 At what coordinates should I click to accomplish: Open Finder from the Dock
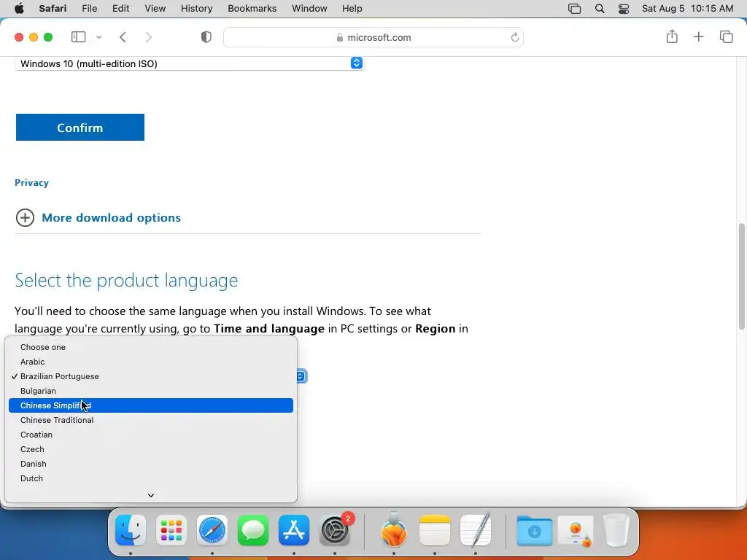131,530
